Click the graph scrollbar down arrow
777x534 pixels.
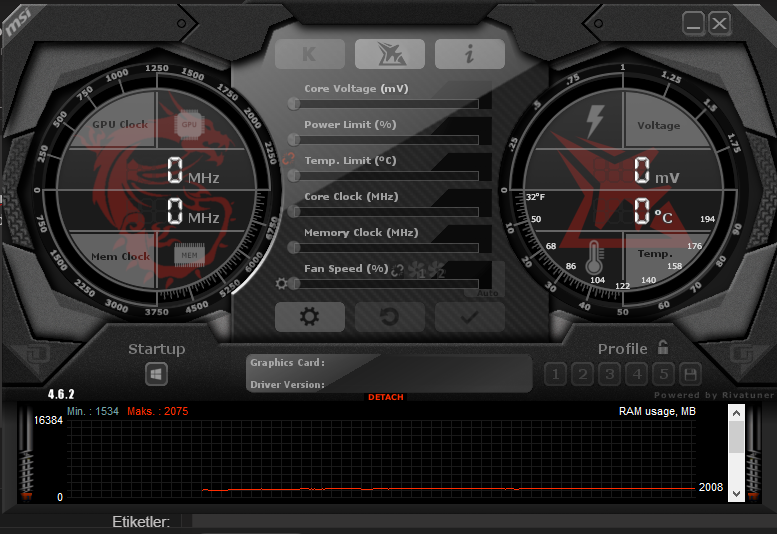[736, 493]
